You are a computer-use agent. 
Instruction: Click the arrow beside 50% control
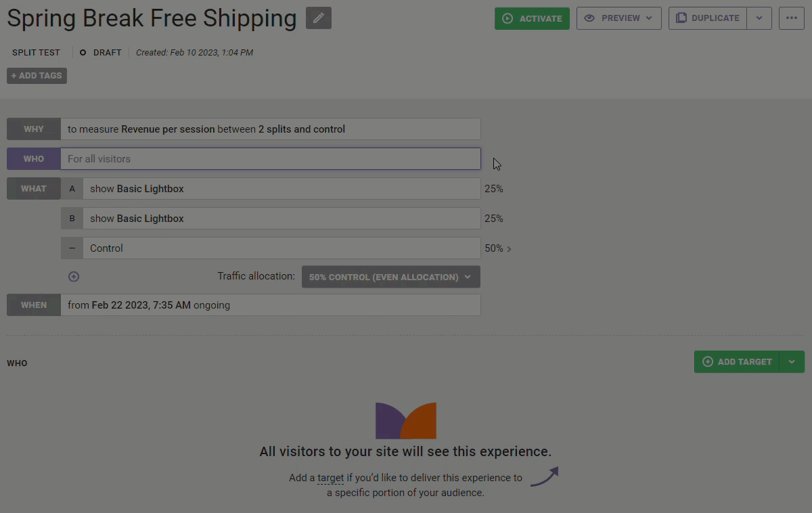[x=510, y=249]
